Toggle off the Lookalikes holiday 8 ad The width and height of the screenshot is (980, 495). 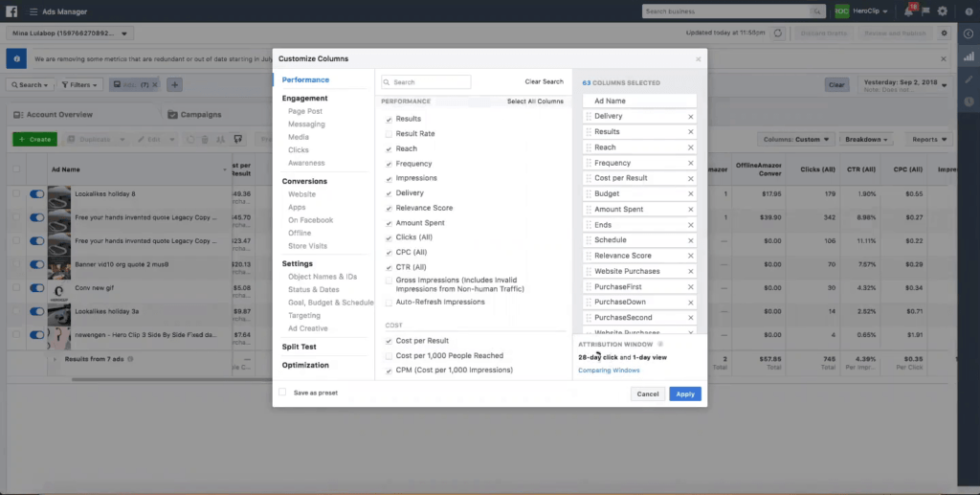(37, 194)
